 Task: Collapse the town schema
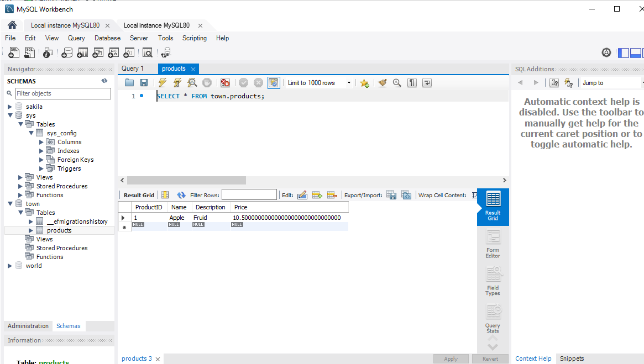[x=10, y=204]
